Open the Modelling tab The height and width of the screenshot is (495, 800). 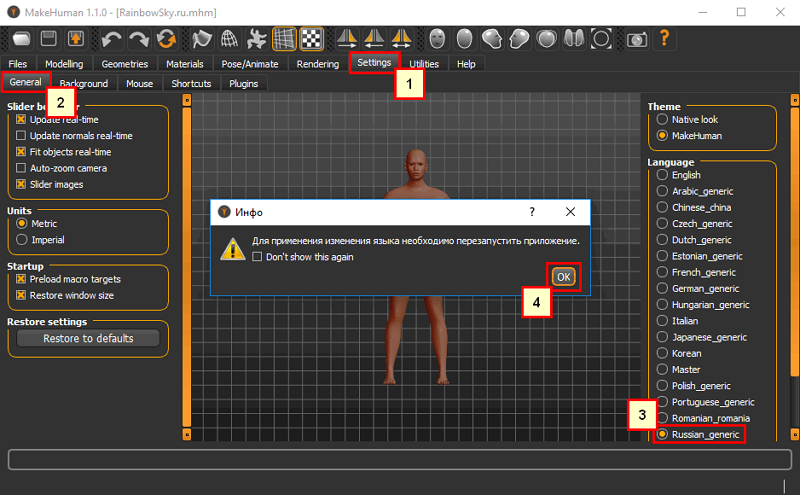pos(64,64)
